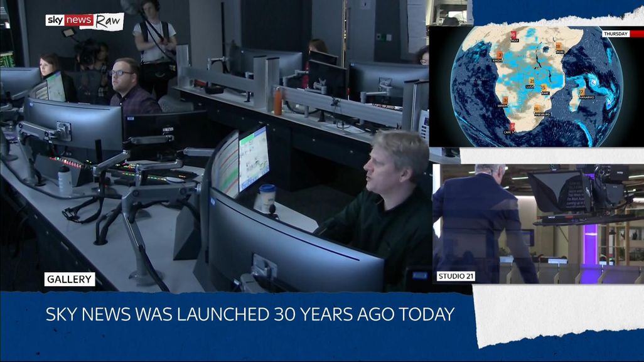The image size is (644, 362).
Task: Click the cyclone swirl east of Madagascar
Action: (x=593, y=81)
